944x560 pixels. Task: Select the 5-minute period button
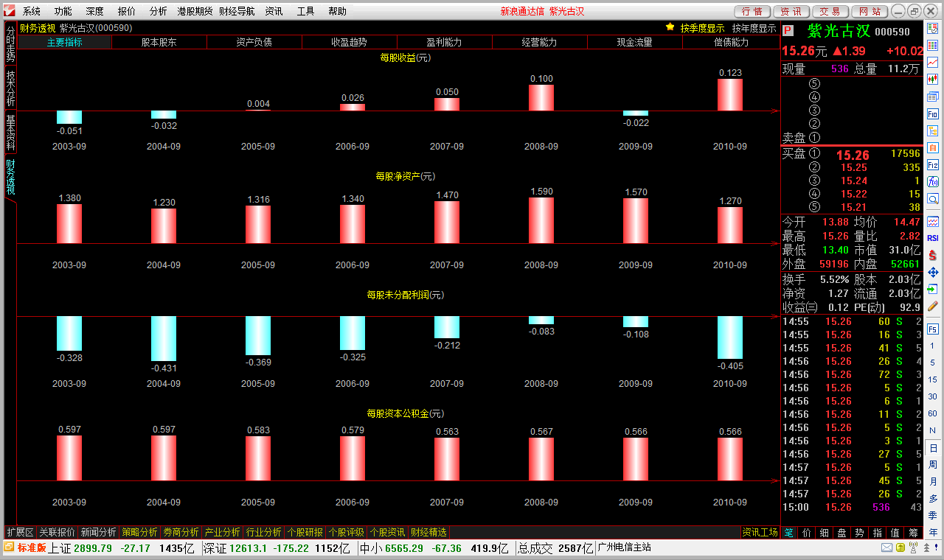click(x=933, y=363)
